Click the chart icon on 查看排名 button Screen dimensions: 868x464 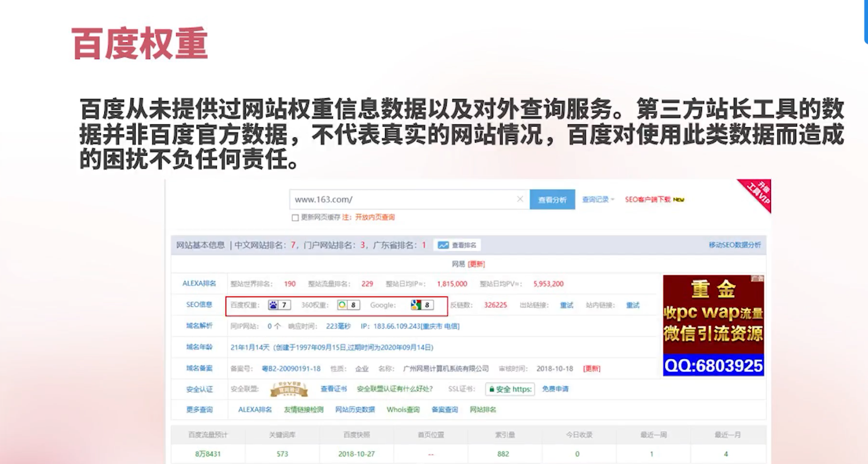443,244
